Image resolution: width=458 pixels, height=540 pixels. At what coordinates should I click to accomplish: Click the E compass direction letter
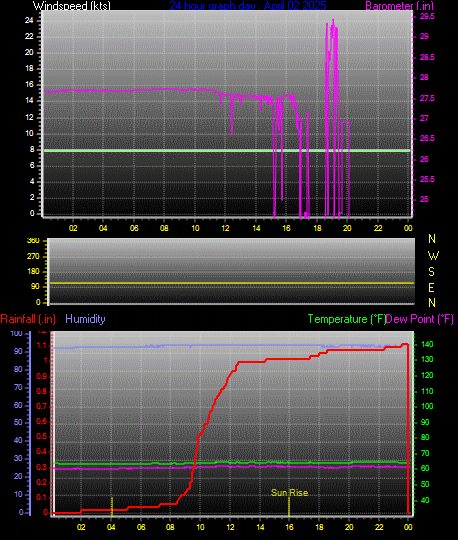(x=431, y=287)
